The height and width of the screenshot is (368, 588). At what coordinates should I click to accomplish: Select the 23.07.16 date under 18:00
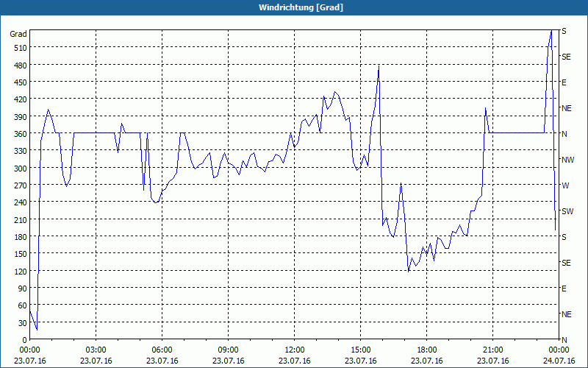click(427, 361)
